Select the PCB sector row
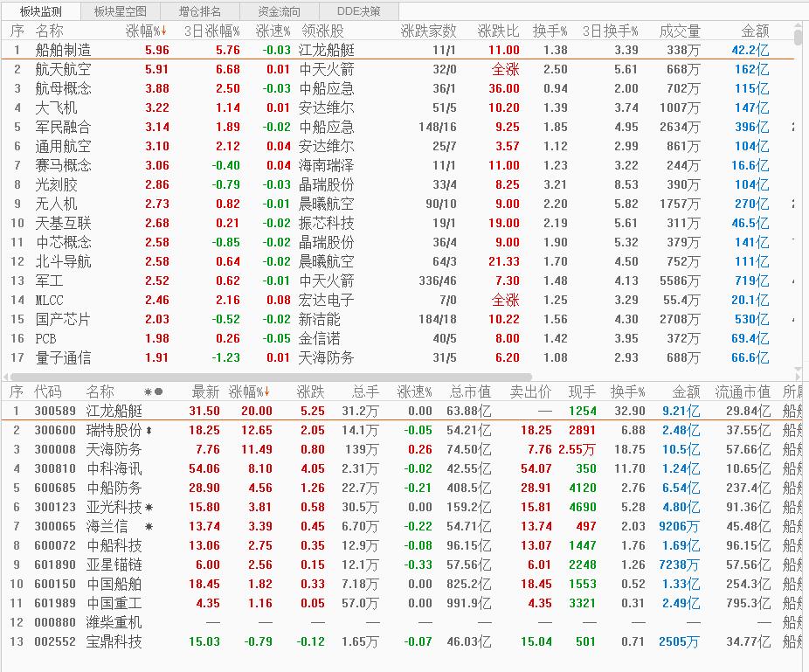Image resolution: width=809 pixels, height=672 pixels. tap(398, 338)
